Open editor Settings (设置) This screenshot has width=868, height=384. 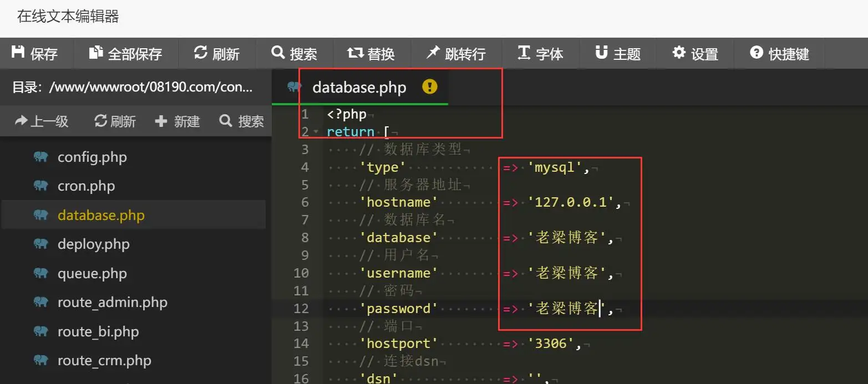[x=695, y=54]
